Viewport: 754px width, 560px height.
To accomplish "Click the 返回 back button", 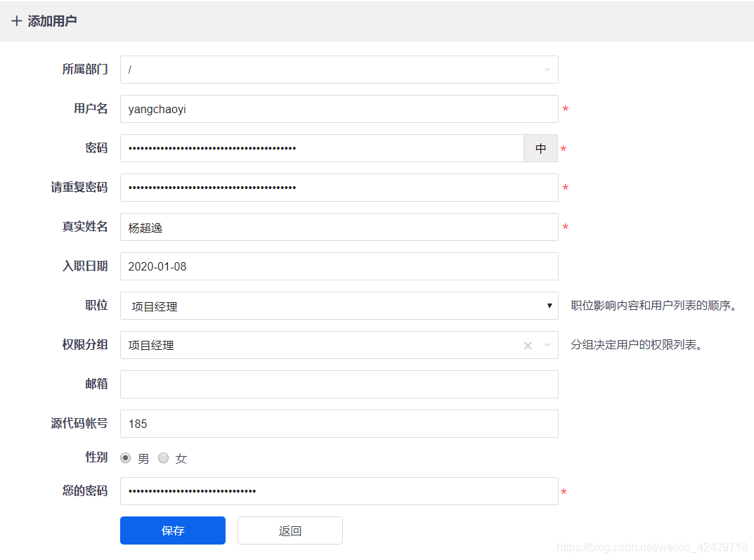I will pos(290,530).
